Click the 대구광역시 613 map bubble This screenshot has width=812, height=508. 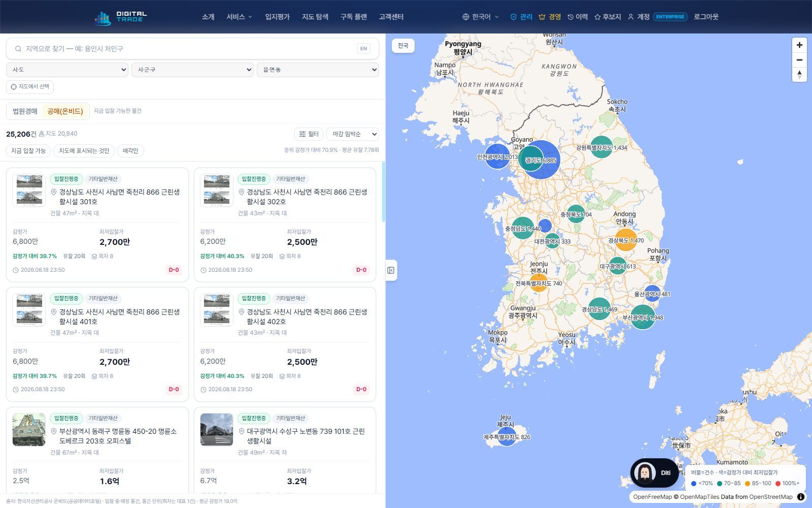tap(617, 266)
